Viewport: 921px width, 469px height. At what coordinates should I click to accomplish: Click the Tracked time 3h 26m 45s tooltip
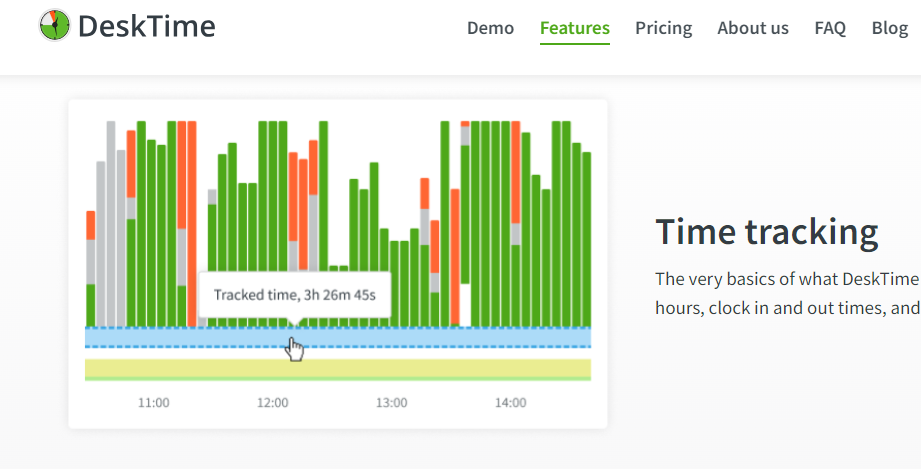click(294, 294)
